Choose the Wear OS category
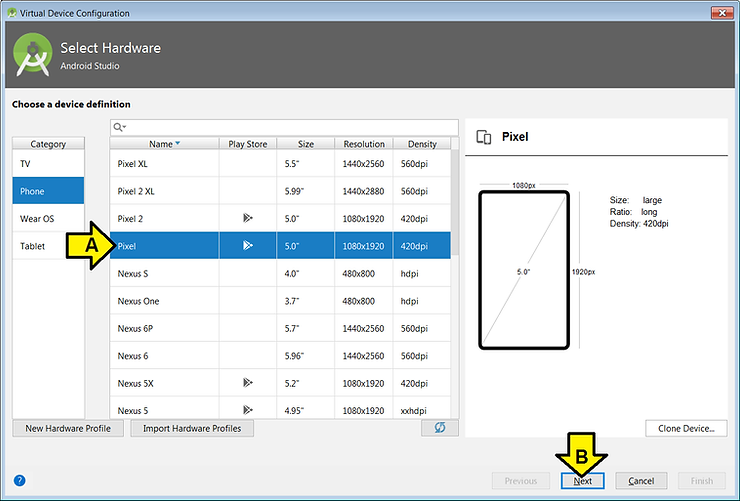Image resolution: width=740 pixels, height=501 pixels. click(x=48, y=218)
